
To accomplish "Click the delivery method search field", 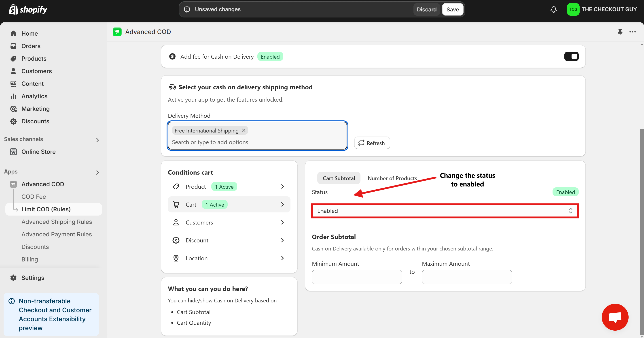I will click(258, 142).
